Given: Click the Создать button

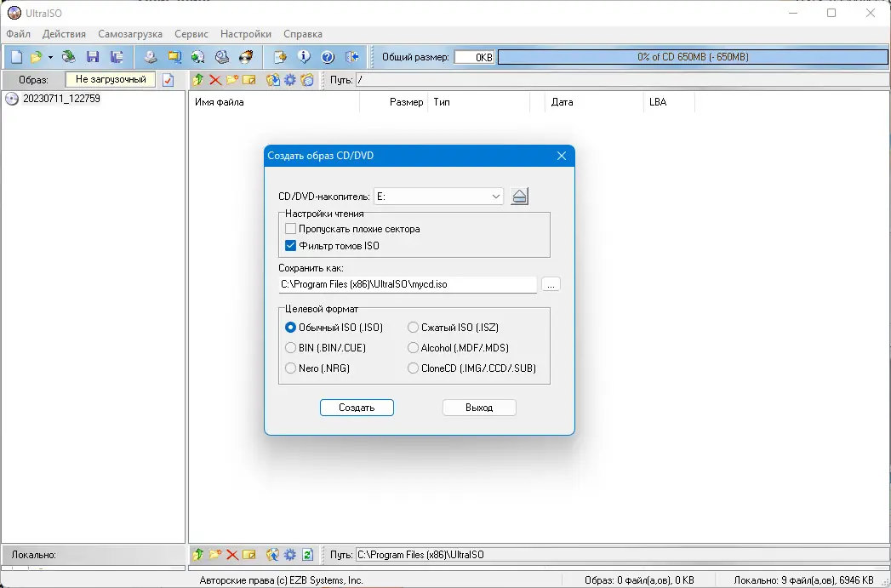Looking at the screenshot, I should tap(357, 408).
